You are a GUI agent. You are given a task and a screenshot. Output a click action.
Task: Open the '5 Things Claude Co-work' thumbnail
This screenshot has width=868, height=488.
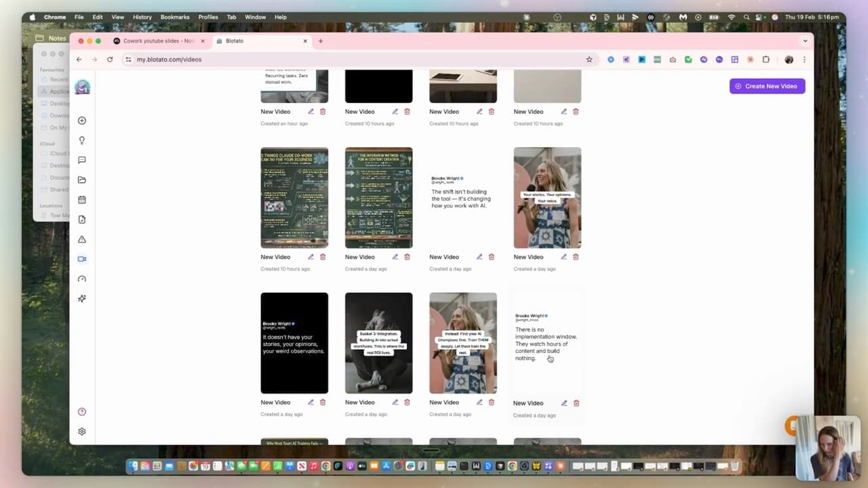coord(294,197)
